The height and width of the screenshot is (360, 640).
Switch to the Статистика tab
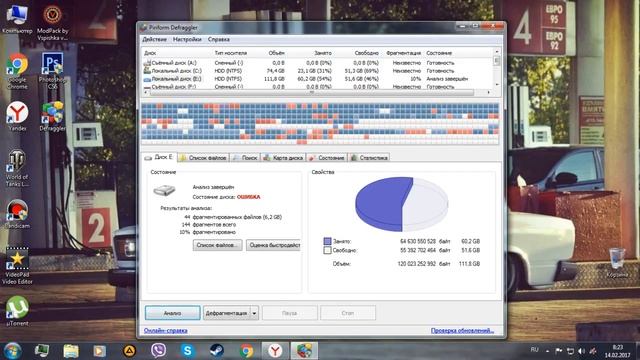click(x=369, y=158)
